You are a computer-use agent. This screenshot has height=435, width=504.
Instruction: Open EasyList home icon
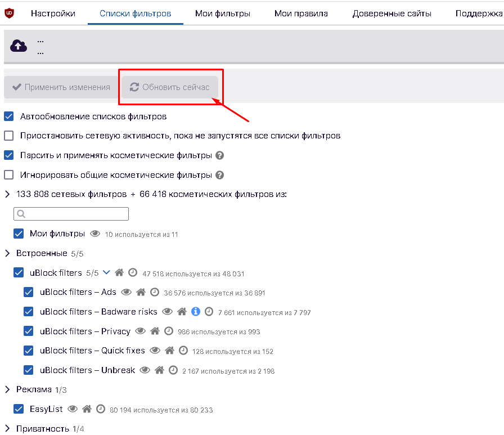coord(87,409)
